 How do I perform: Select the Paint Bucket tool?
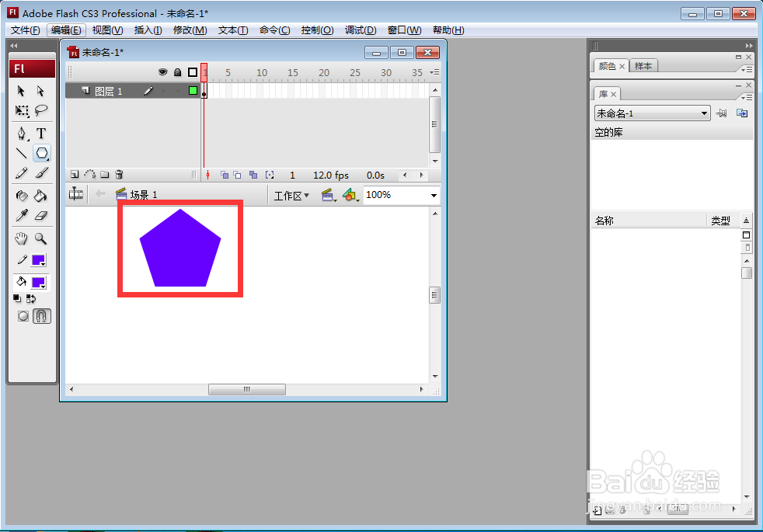click(41, 196)
